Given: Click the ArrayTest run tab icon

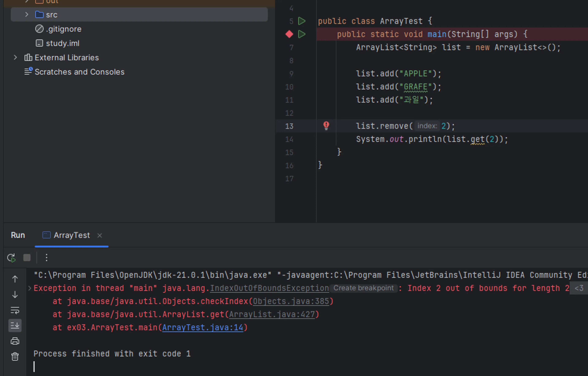Looking at the screenshot, I should pyautogui.click(x=46, y=235).
